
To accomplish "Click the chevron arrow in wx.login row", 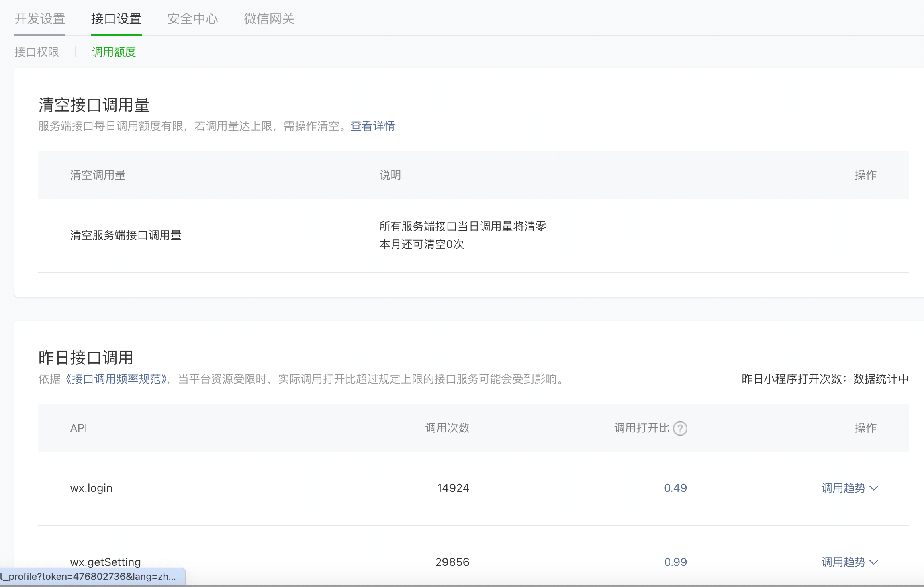I will pyautogui.click(x=874, y=489).
